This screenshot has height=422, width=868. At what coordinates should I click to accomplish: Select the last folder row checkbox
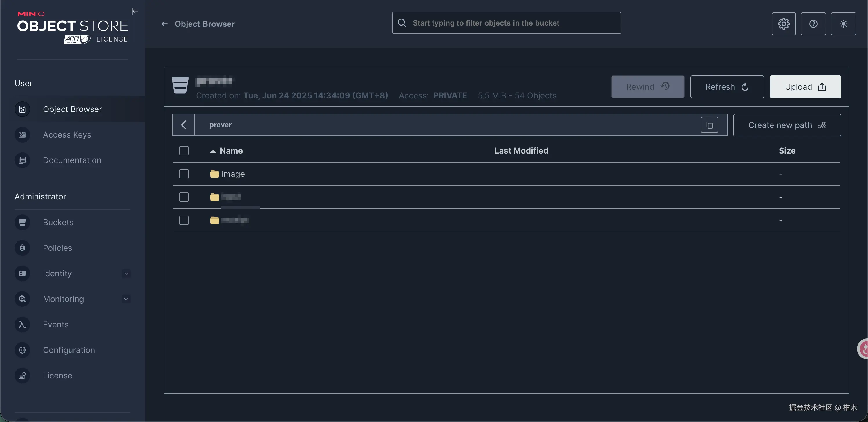coord(184,221)
